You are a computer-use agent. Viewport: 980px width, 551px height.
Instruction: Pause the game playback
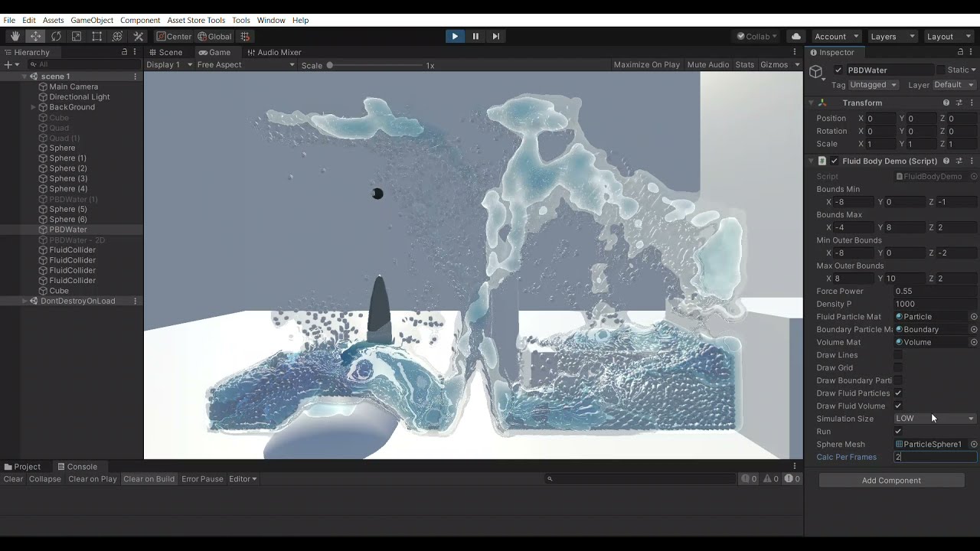[475, 36]
